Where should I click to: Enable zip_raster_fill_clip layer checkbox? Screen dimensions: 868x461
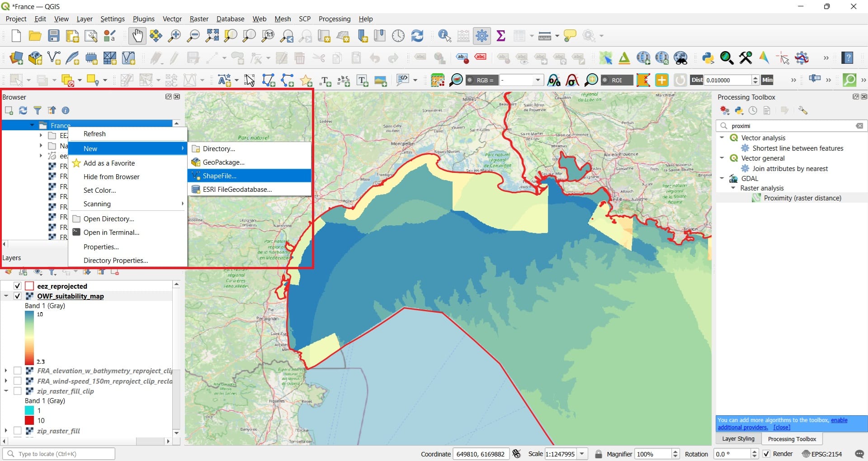pyautogui.click(x=17, y=391)
